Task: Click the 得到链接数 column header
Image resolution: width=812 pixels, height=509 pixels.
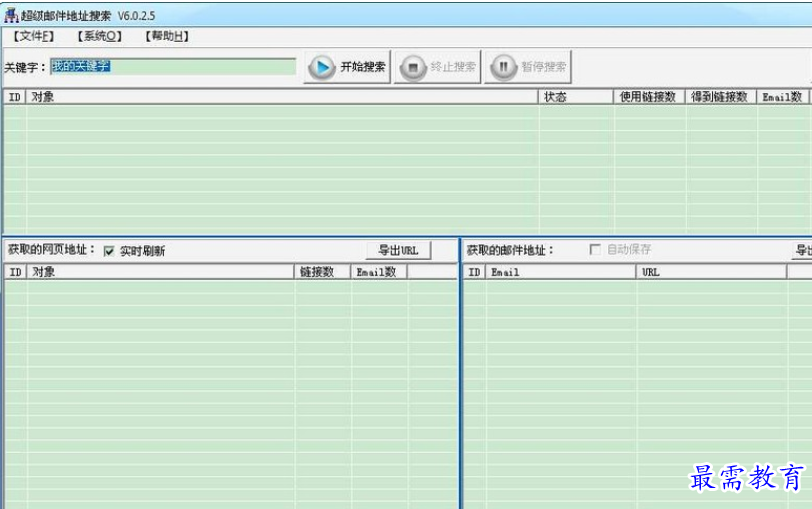Action: (x=721, y=97)
